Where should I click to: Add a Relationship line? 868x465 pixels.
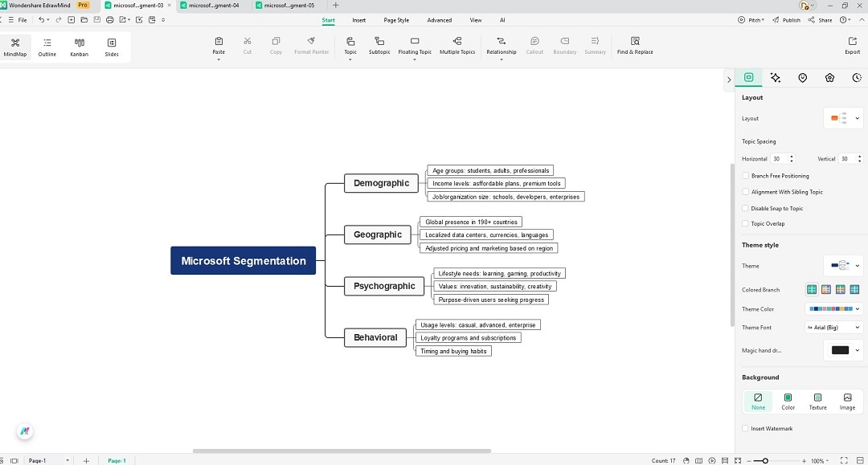coord(501,46)
